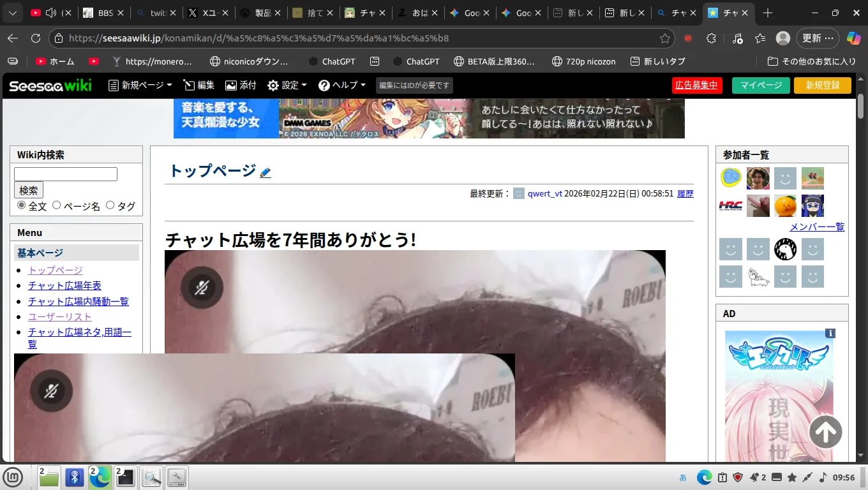
Task: Open the browser extensions puzzle icon
Action: pyautogui.click(x=711, y=38)
